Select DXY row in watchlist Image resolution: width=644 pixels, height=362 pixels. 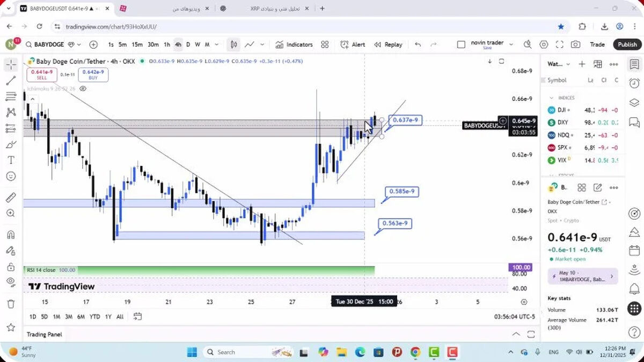[583, 122]
